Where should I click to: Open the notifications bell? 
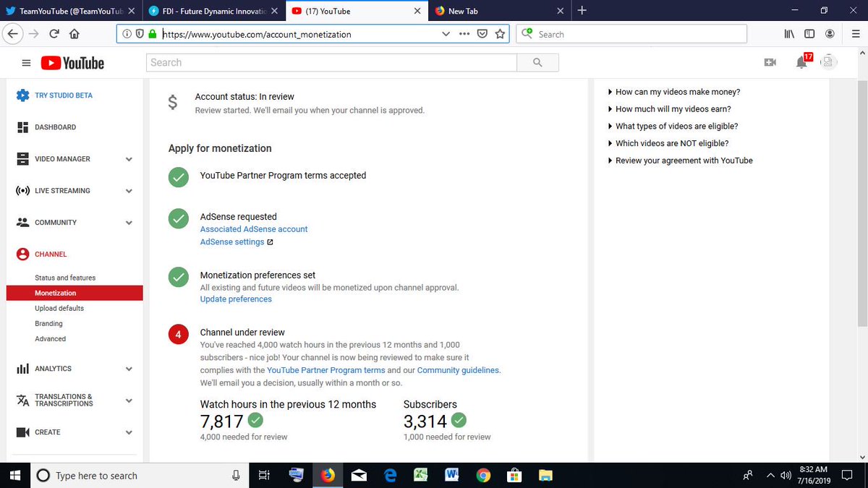801,63
